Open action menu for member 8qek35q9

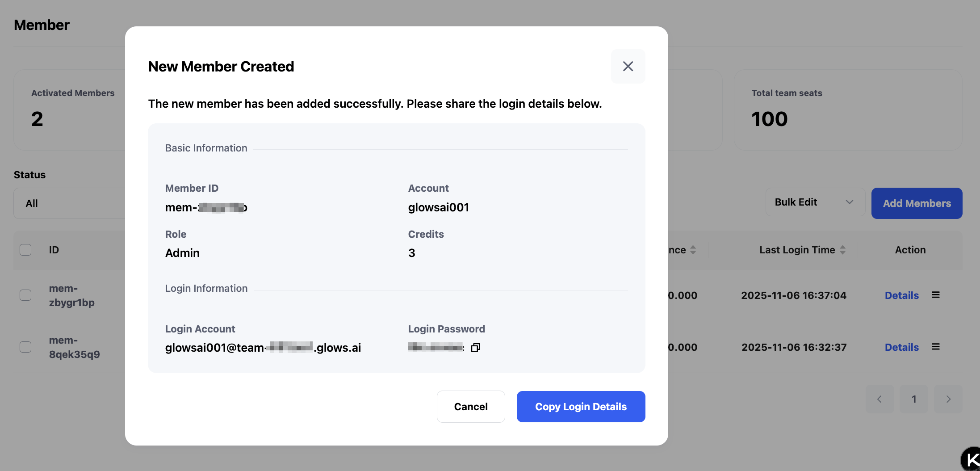tap(936, 347)
